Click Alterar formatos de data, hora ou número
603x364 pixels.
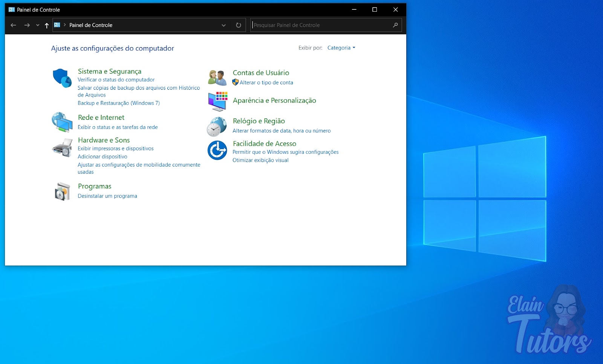point(282,131)
